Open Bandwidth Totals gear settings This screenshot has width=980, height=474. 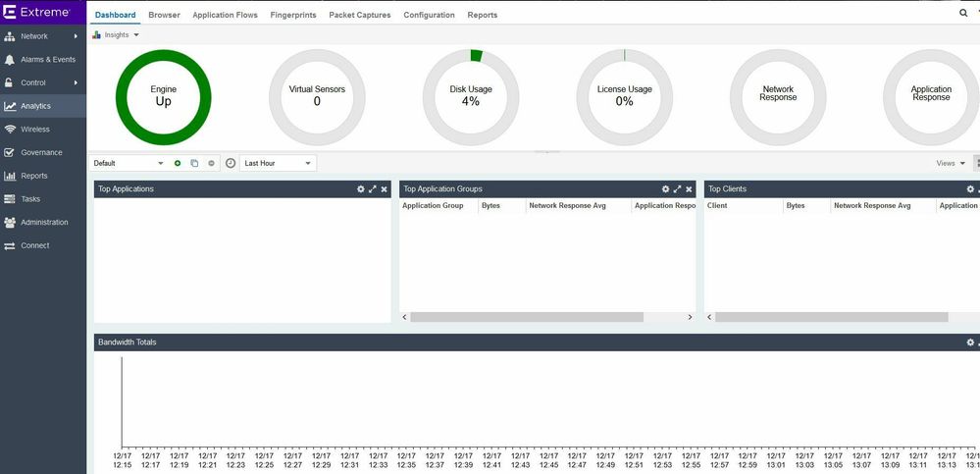coord(970,342)
